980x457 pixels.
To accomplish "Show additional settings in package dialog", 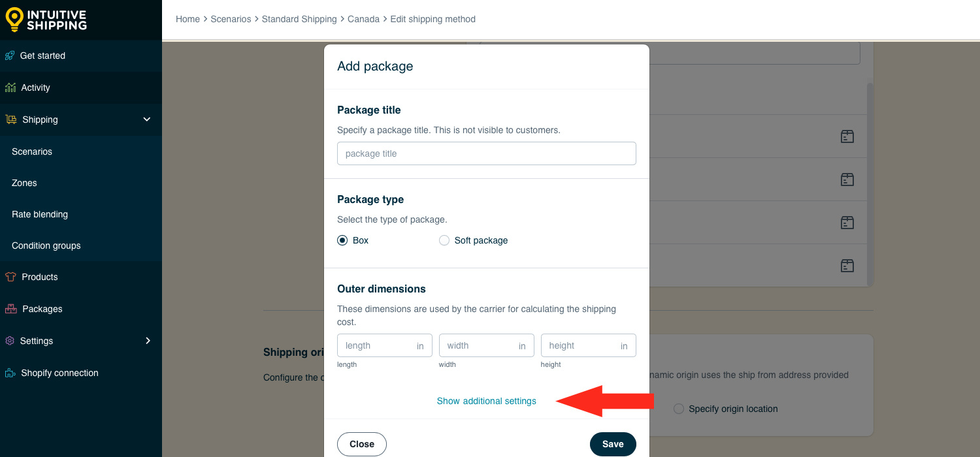I will pyautogui.click(x=487, y=401).
